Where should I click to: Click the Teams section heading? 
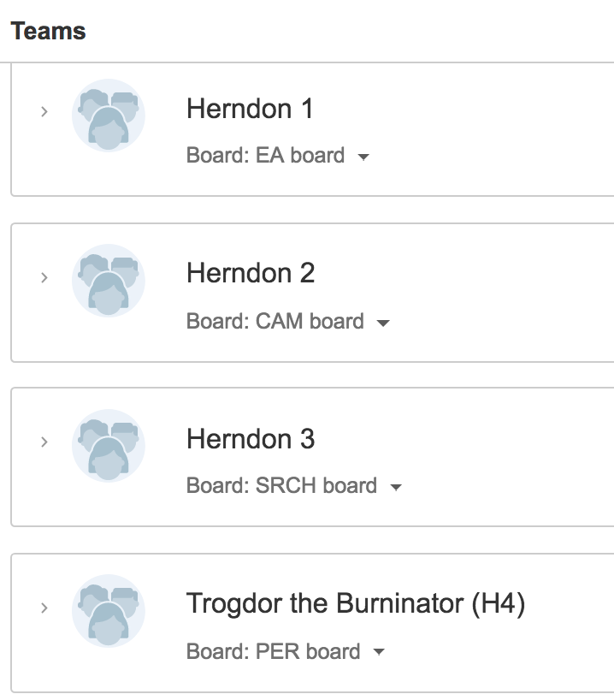[x=48, y=32]
